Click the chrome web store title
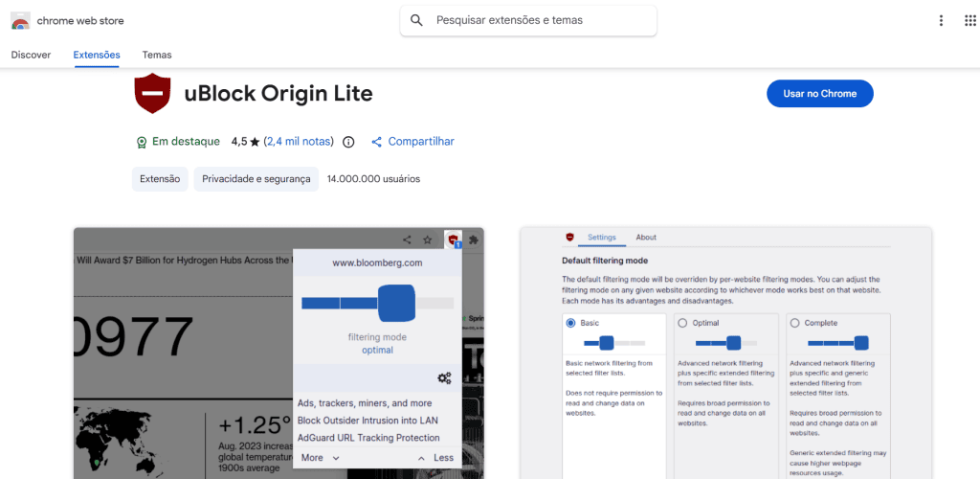980x479 pixels. (x=80, y=21)
